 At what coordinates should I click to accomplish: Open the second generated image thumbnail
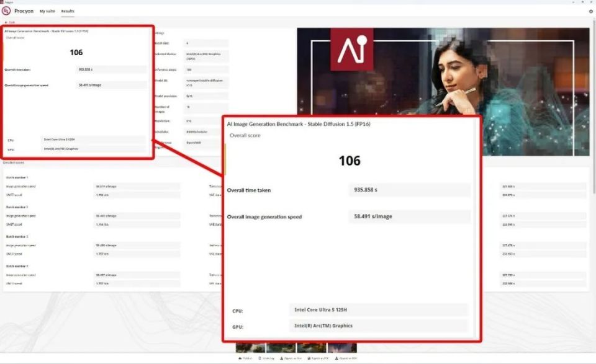coord(281,348)
